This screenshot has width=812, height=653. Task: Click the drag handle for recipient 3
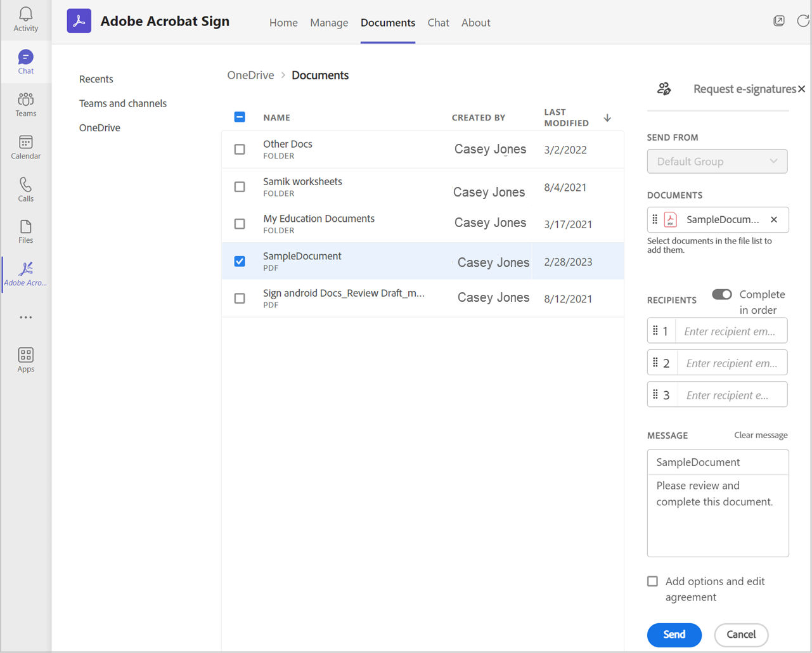click(x=655, y=394)
